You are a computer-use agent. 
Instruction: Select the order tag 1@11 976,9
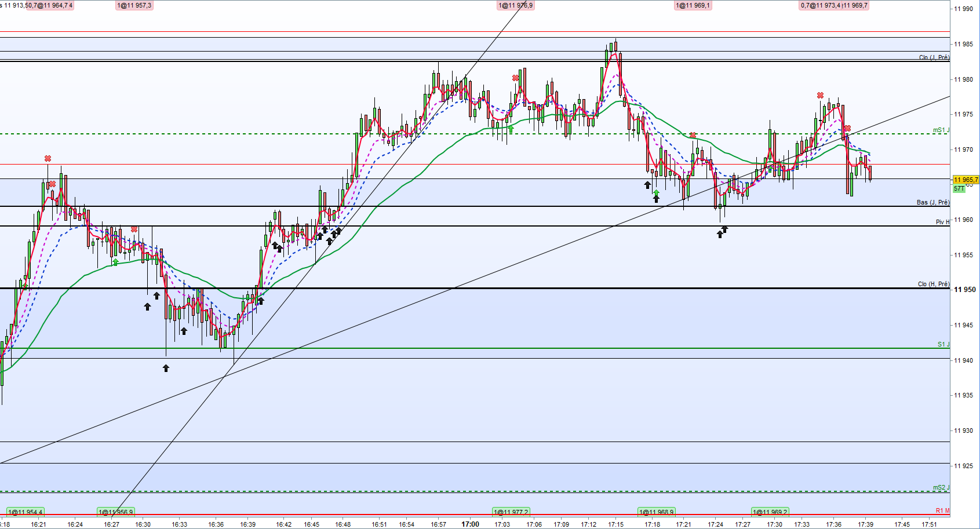515,5
